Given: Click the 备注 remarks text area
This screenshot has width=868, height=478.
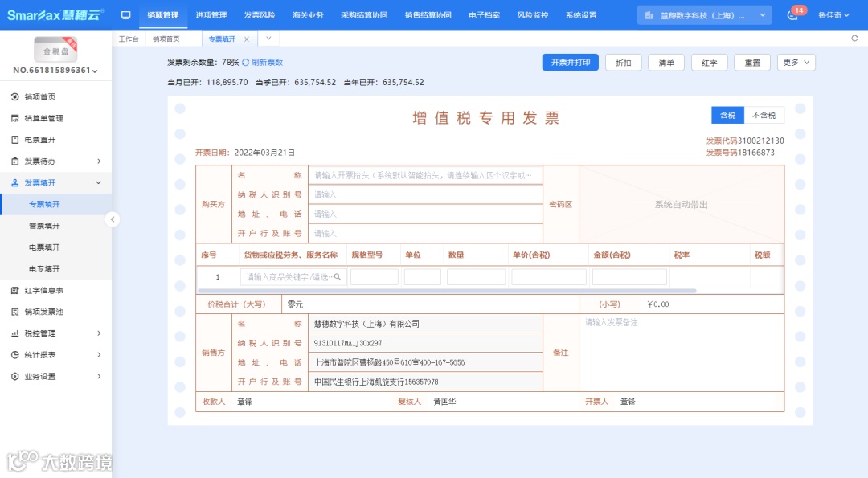Looking at the screenshot, I should click(682, 353).
